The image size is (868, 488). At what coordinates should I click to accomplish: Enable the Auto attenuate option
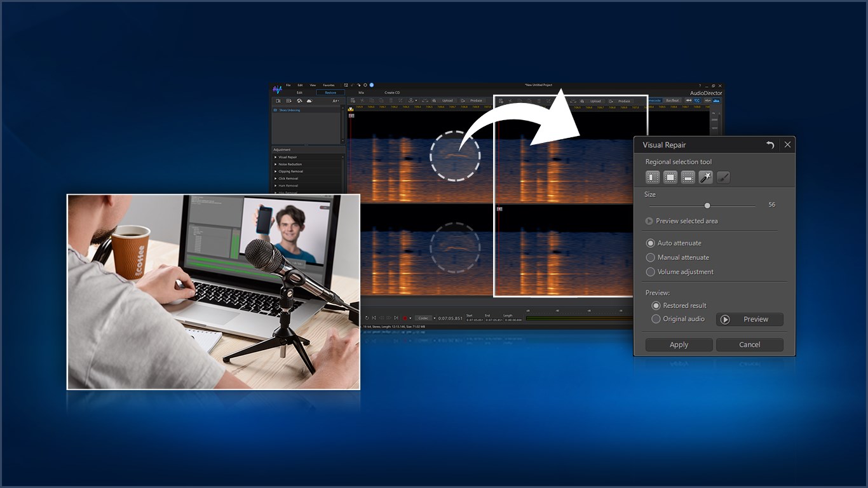(x=650, y=243)
